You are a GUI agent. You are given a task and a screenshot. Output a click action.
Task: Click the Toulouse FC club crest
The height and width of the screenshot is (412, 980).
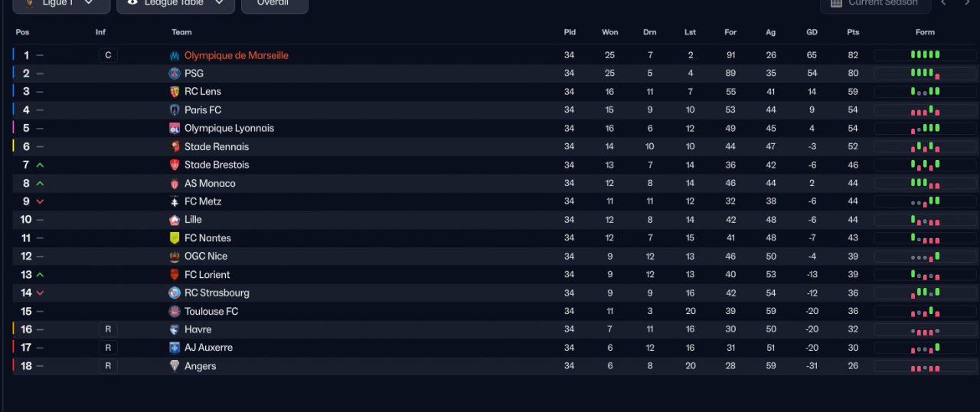coord(175,312)
